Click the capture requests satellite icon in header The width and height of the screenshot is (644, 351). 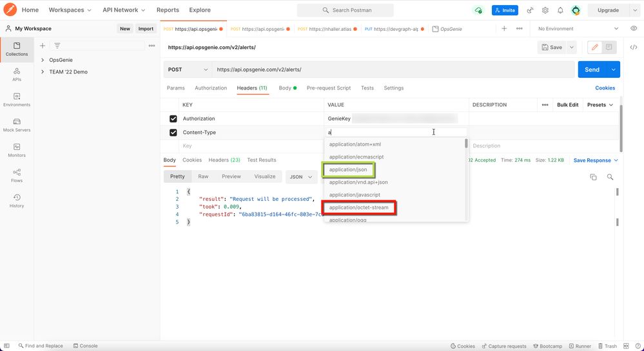tap(531, 10)
